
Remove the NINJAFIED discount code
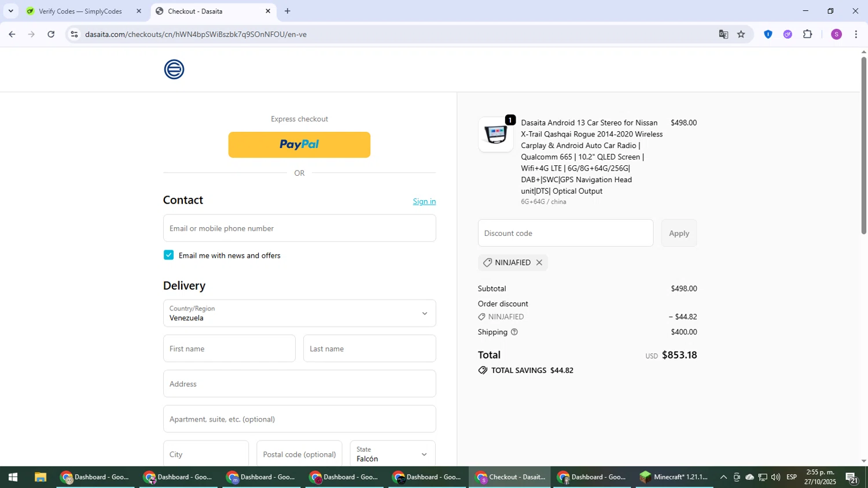tap(539, 263)
